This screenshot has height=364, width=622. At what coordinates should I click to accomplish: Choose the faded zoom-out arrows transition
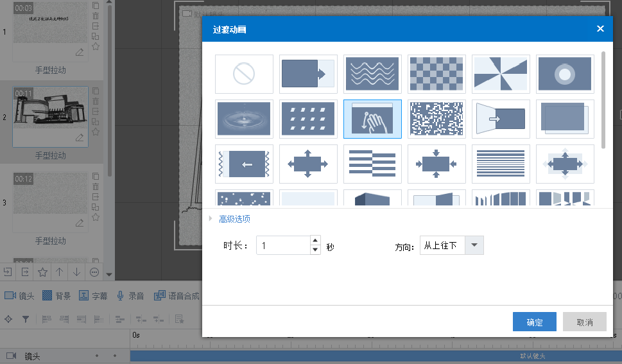[x=565, y=164]
